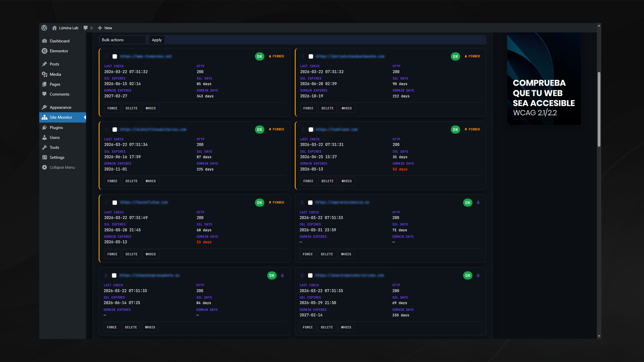644x362 pixels.
Task: Open the Plugins menu item
Action: coord(56,127)
